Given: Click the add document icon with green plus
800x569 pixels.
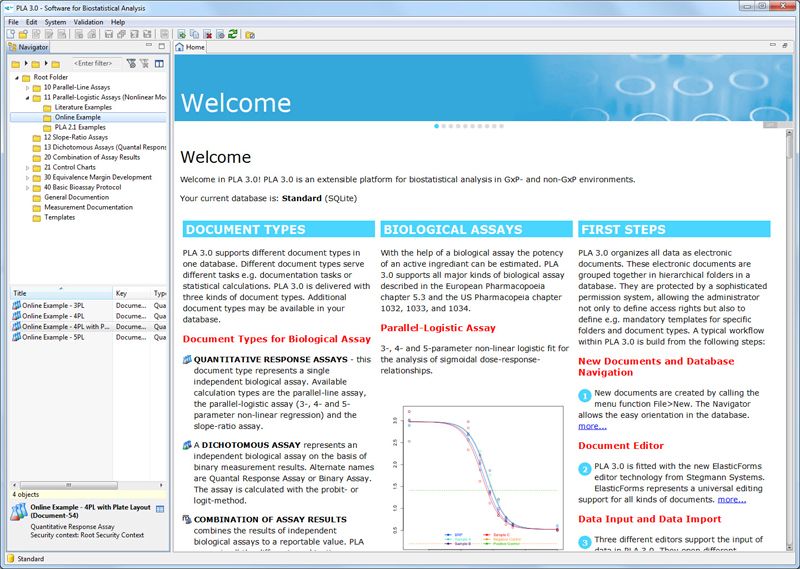Looking at the screenshot, I should coord(182,34).
